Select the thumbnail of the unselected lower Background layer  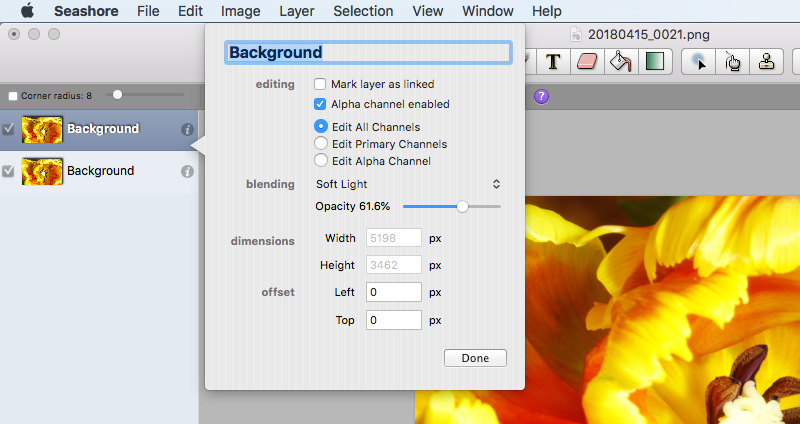coord(42,171)
